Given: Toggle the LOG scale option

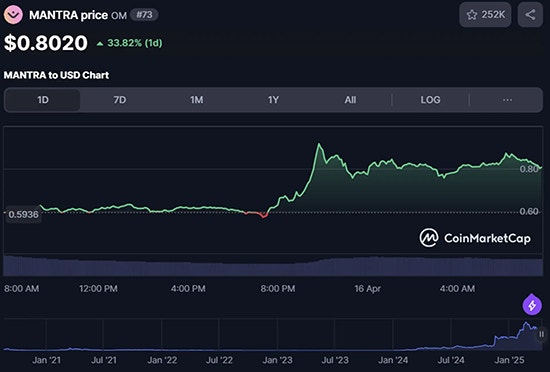Looking at the screenshot, I should point(430,100).
